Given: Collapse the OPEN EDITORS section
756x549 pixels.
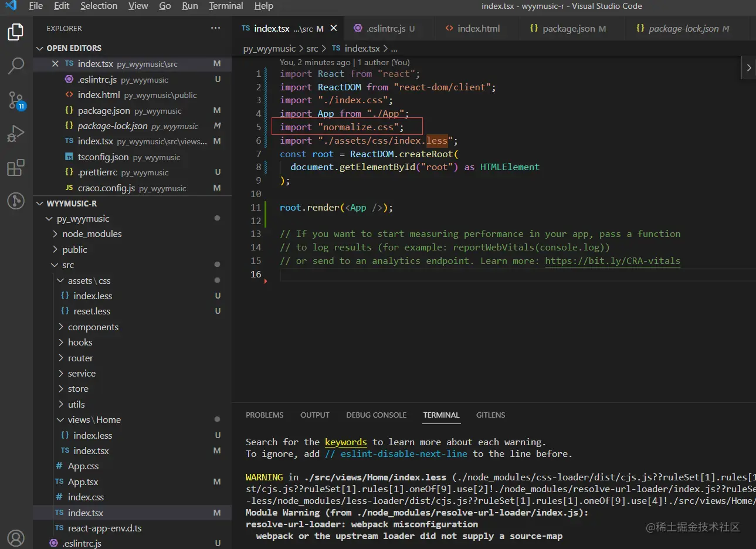Looking at the screenshot, I should tap(73, 48).
